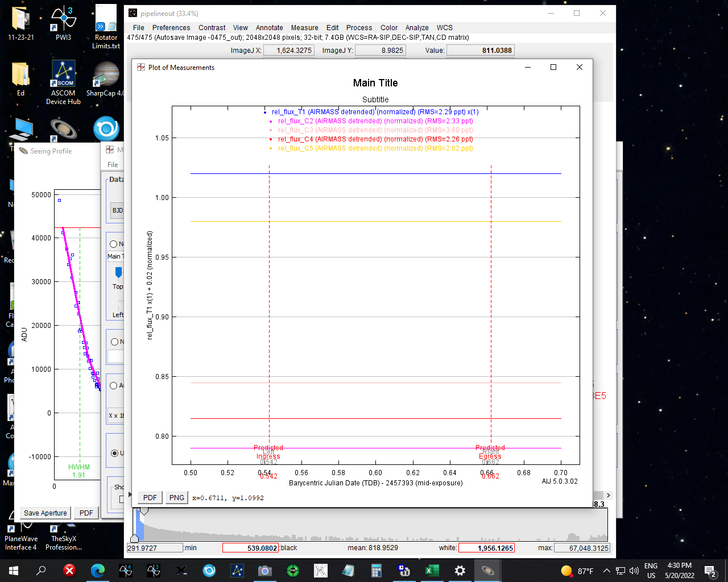Click the Save Aperture button

[x=45, y=513]
